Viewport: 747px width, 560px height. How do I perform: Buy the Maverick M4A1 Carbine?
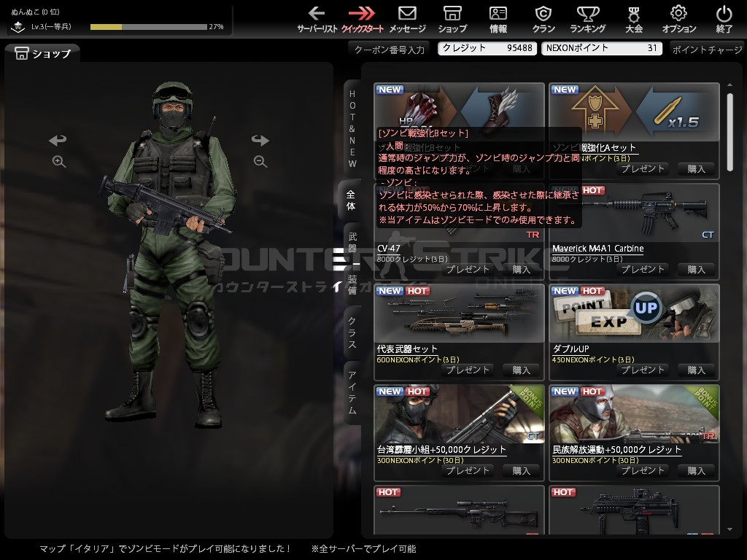(x=696, y=270)
